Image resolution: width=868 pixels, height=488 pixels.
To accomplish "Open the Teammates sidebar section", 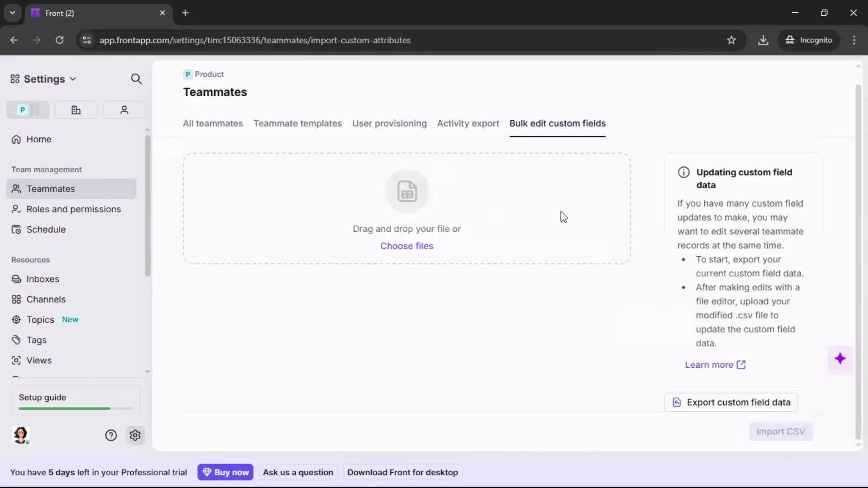I will point(50,189).
